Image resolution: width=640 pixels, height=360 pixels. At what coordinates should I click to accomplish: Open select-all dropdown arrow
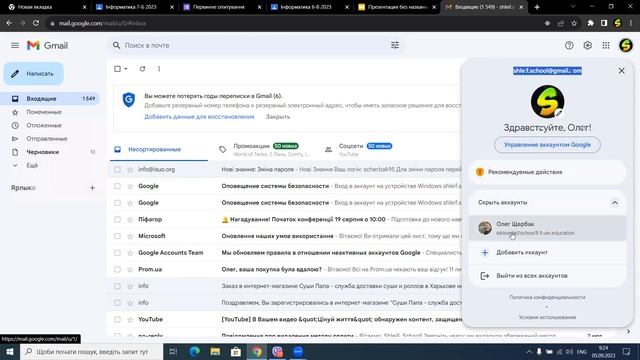[x=126, y=69]
